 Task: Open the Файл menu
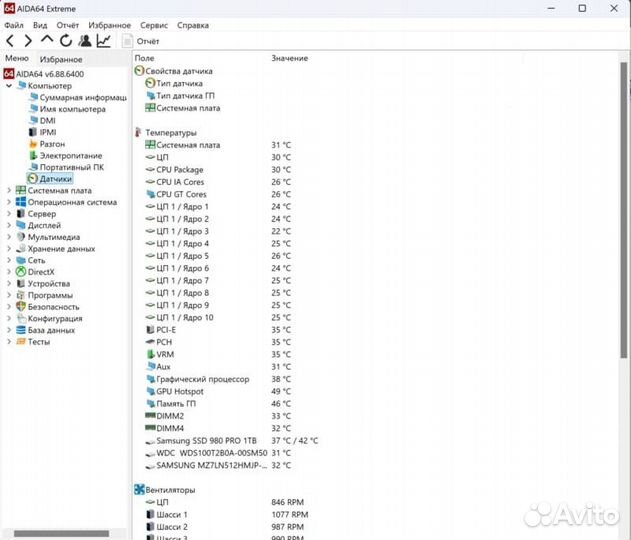coord(14,25)
